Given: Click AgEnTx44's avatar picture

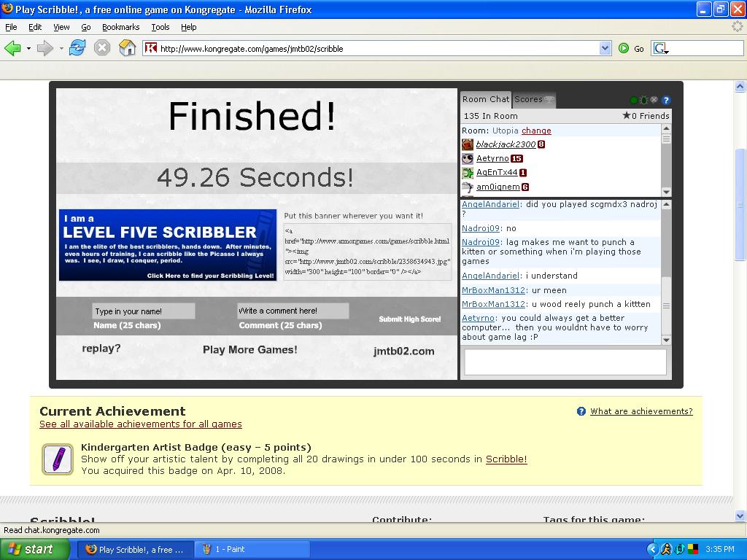Looking at the screenshot, I should pyautogui.click(x=468, y=173).
